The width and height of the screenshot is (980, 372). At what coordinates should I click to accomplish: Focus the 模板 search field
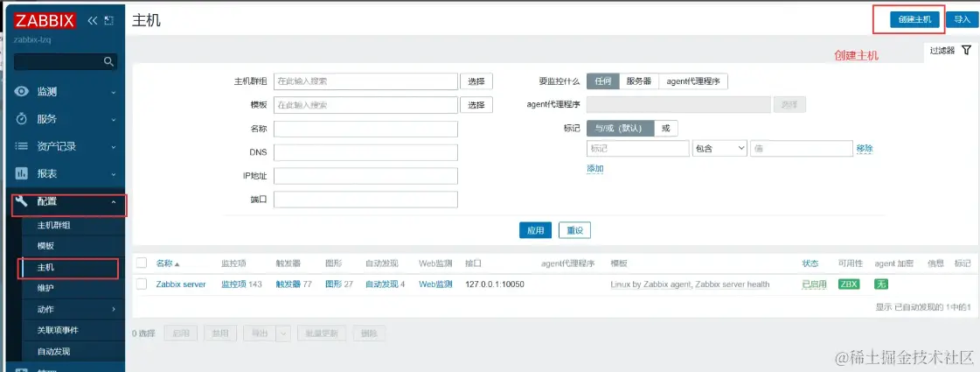(365, 105)
